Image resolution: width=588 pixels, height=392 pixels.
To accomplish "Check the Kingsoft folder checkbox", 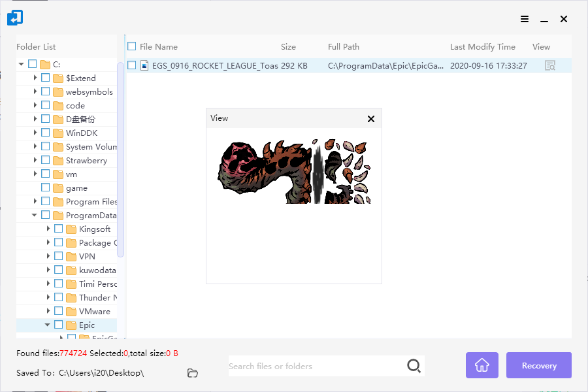I will click(59, 229).
